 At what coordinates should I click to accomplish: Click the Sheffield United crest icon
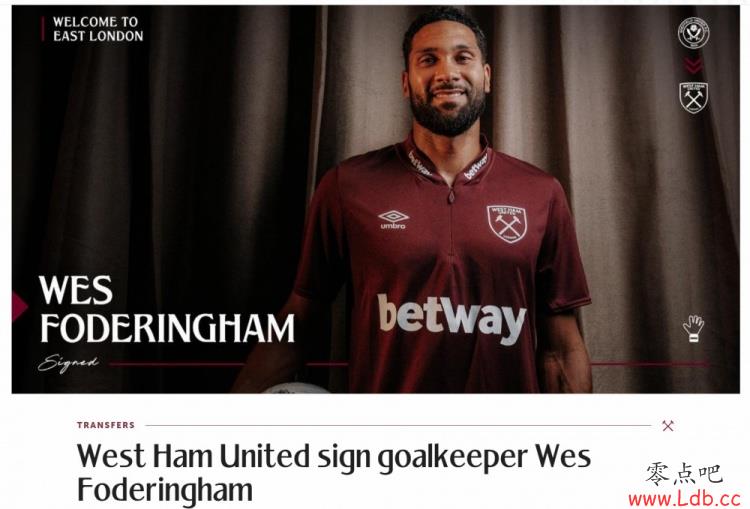[x=693, y=33]
